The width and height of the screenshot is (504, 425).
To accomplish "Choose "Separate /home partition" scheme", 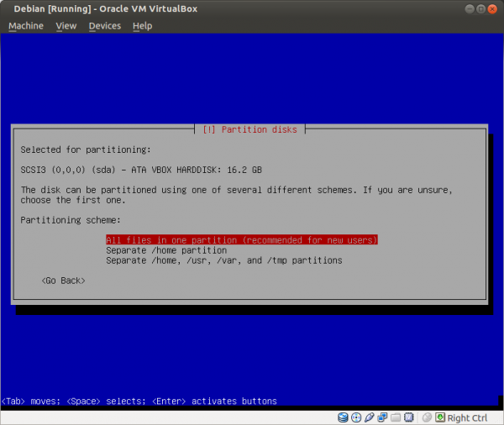I will [x=166, y=250].
